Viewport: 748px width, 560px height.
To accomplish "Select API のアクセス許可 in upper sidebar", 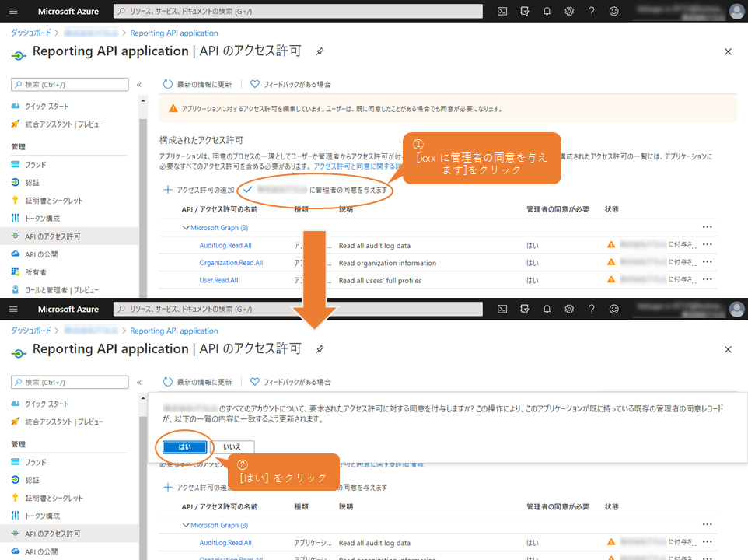I will pos(52,236).
